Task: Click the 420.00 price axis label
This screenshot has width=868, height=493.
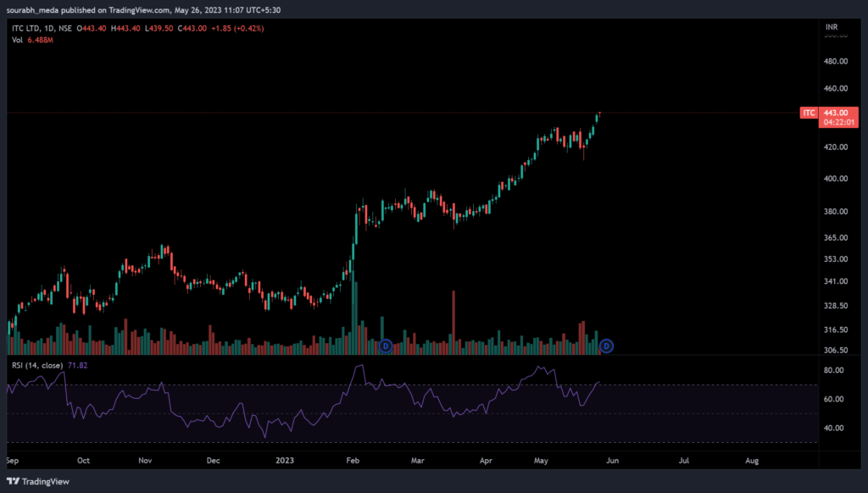Action: tap(836, 147)
